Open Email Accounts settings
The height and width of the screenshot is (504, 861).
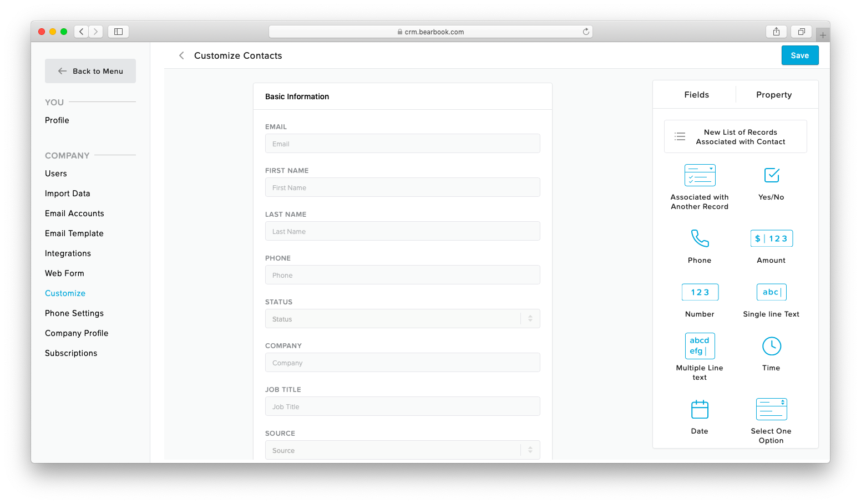pyautogui.click(x=74, y=213)
